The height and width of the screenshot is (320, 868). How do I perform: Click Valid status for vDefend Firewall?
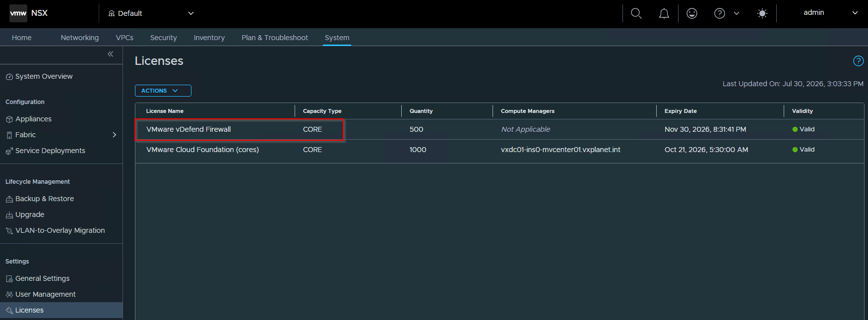tap(804, 129)
